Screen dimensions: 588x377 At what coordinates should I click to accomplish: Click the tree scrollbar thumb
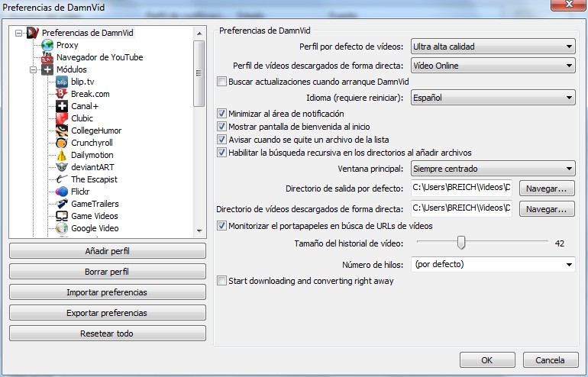pyautogui.click(x=199, y=73)
